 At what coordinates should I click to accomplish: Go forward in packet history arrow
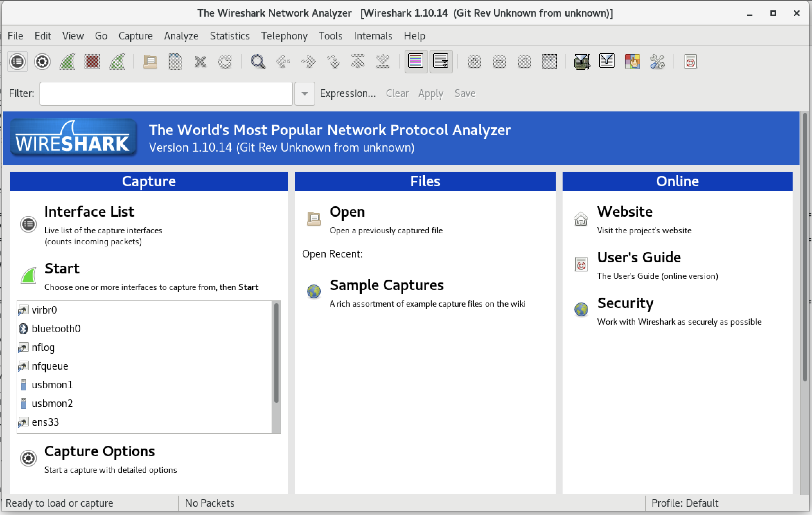click(x=308, y=62)
